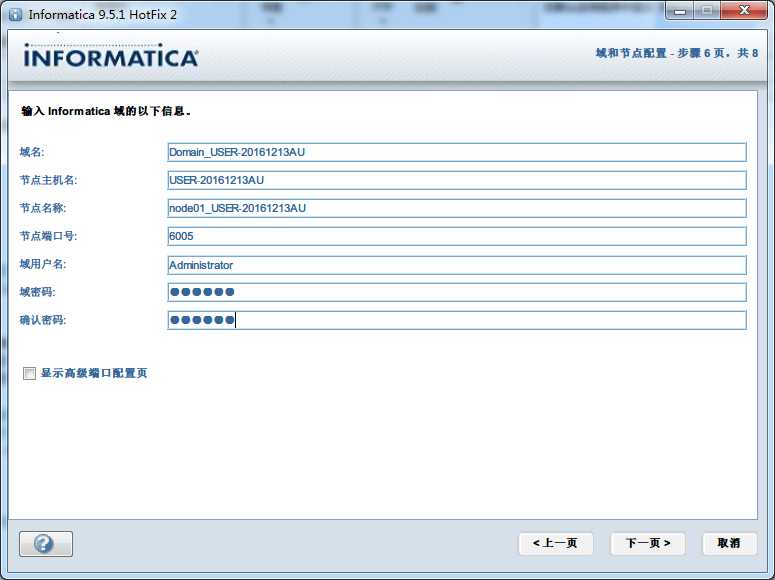Cancel installation with 取消 button

[729, 543]
